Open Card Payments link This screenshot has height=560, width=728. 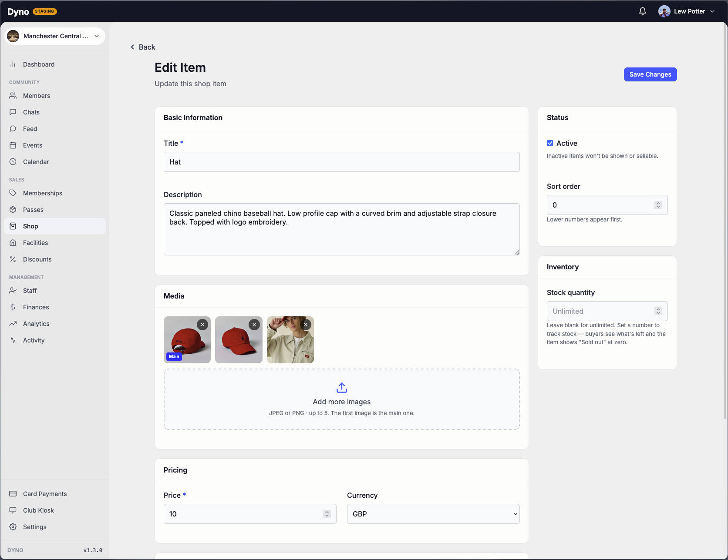pos(55,494)
